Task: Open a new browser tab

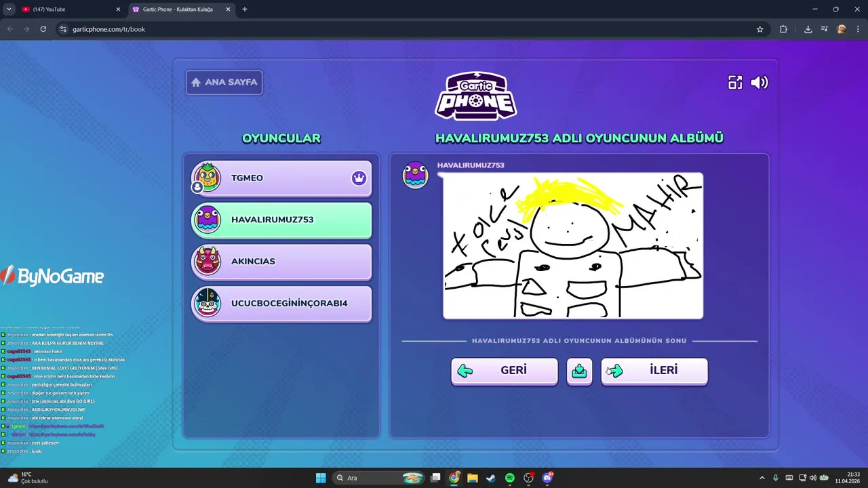Action: [245, 9]
